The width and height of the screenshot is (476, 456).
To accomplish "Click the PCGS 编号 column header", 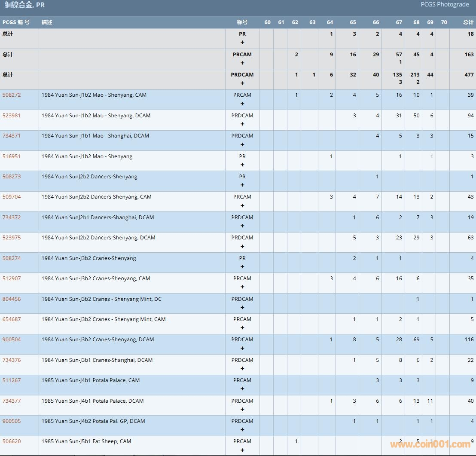I will click(x=16, y=22).
